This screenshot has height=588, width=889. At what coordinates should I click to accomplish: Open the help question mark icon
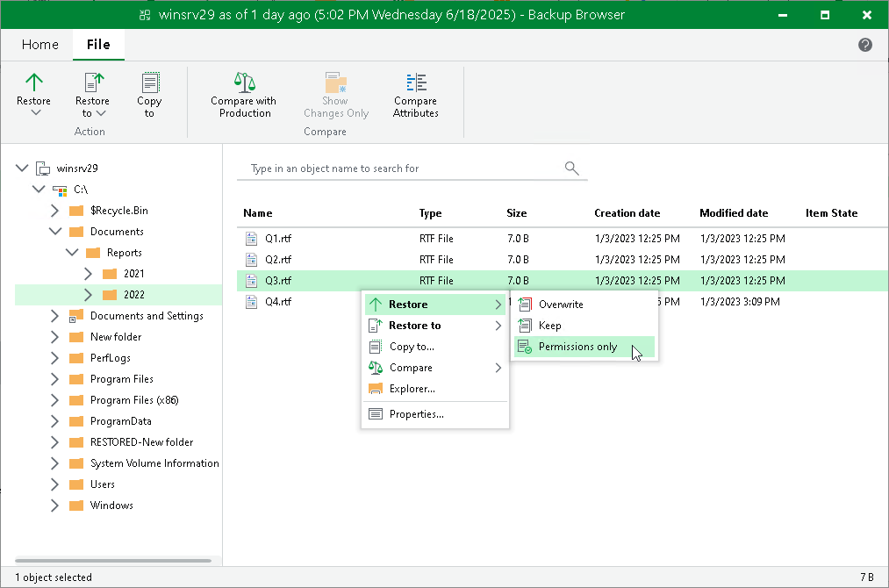tap(864, 45)
